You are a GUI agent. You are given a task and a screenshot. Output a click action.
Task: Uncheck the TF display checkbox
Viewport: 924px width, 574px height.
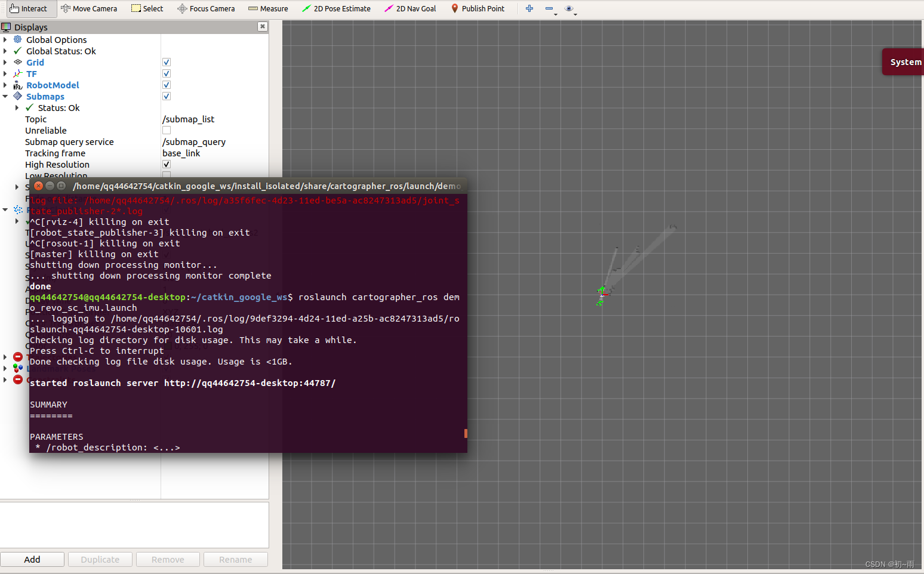pyautogui.click(x=167, y=73)
